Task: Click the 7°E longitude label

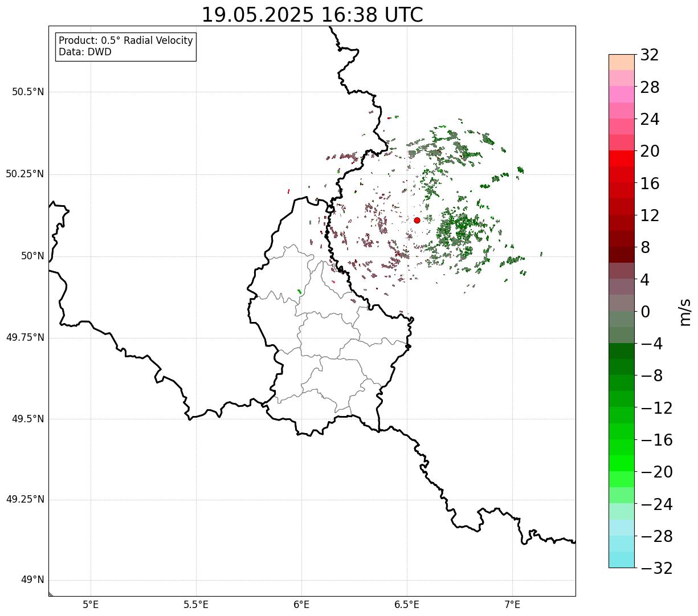Action: (512, 605)
